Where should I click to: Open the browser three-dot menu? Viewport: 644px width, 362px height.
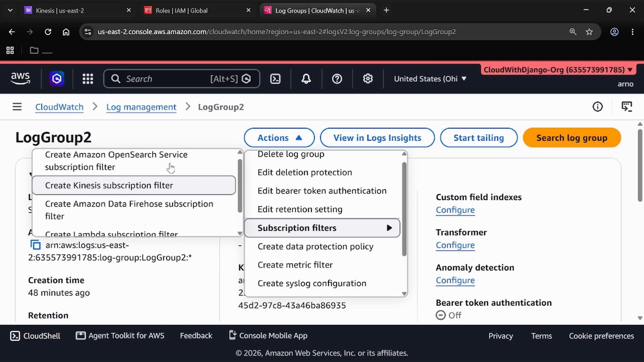[x=633, y=32]
